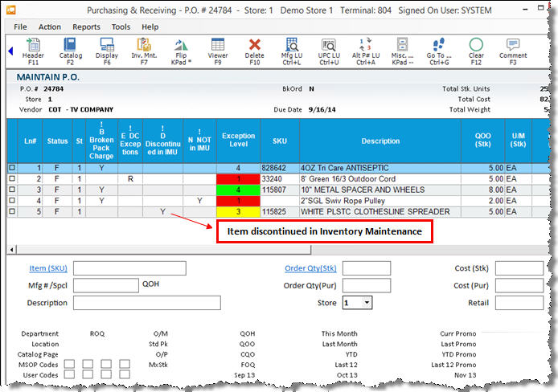Click left arrow to scroll toolbar
This screenshot has width=558, height=392.
click(10, 51)
